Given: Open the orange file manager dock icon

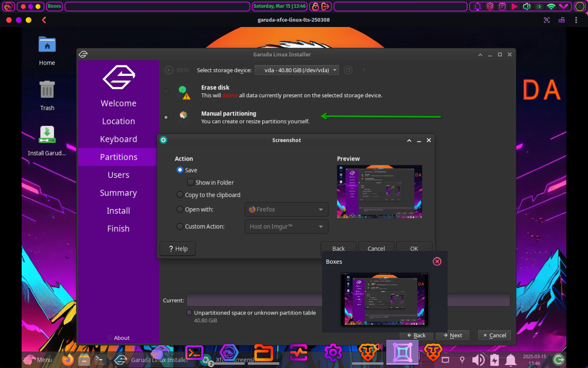Looking at the screenshot, I should tap(264, 352).
